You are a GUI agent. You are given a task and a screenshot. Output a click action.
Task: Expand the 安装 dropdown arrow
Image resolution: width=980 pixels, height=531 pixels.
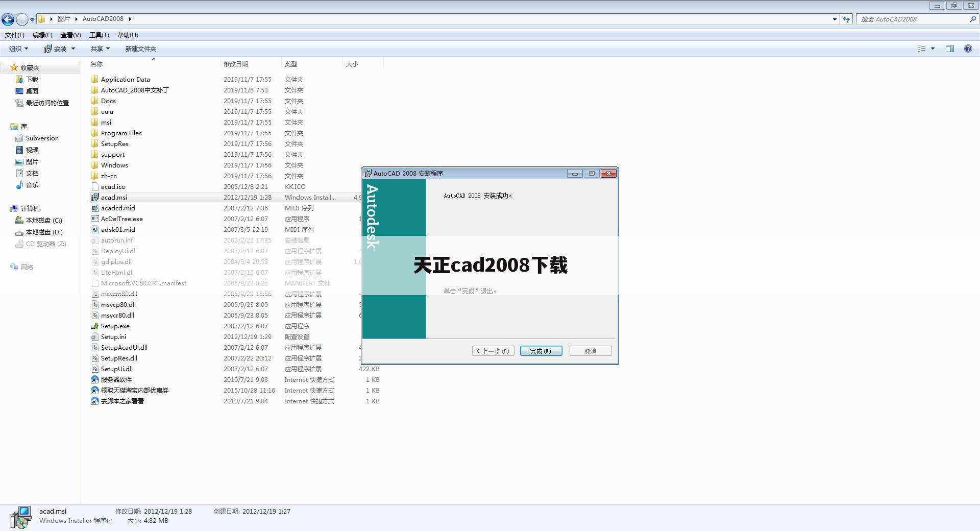coord(73,49)
